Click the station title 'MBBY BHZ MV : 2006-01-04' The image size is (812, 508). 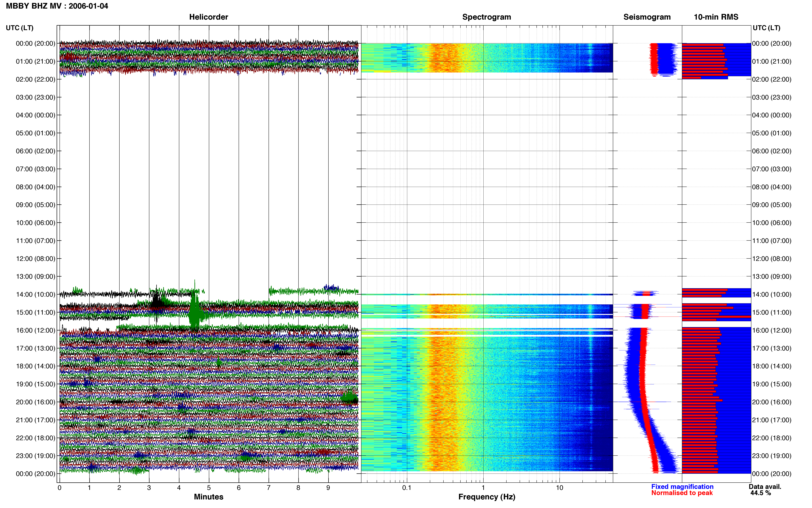(57, 6)
